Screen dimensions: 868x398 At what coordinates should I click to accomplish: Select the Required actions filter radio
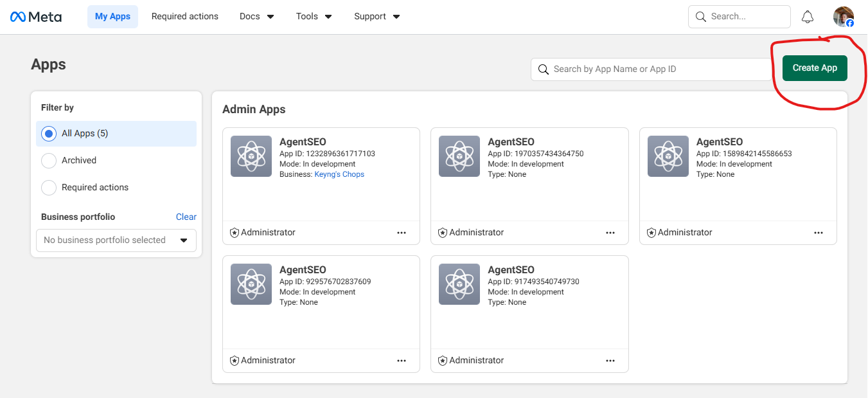(49, 188)
